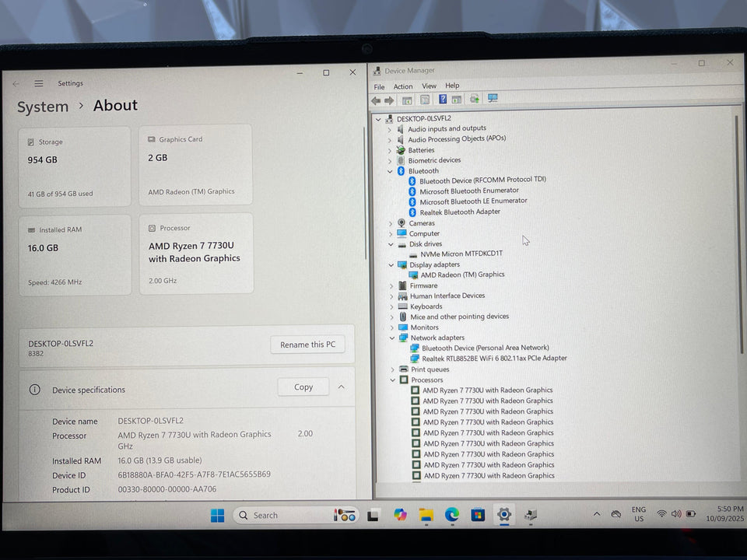Click the Forward arrow in Device Manager toolbar
The width and height of the screenshot is (747, 560).
[389, 100]
